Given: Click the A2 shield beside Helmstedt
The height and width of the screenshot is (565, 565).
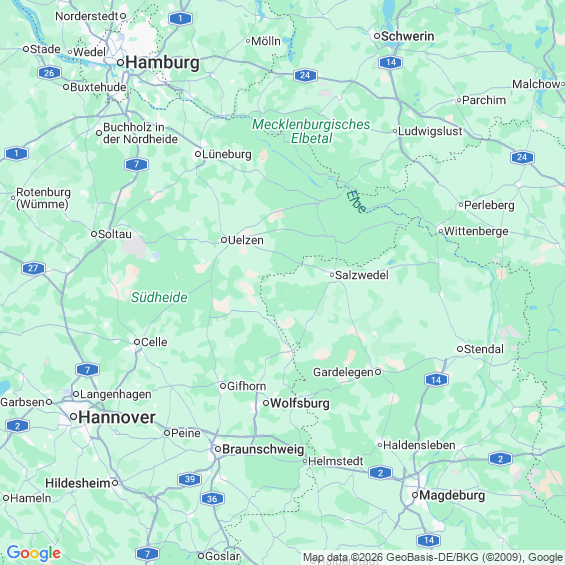Looking at the screenshot, I should click(x=380, y=472).
